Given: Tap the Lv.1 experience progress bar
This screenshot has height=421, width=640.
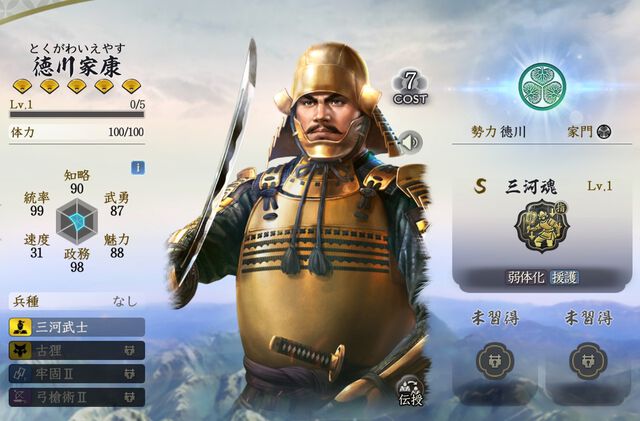Looking at the screenshot, I should [77, 114].
